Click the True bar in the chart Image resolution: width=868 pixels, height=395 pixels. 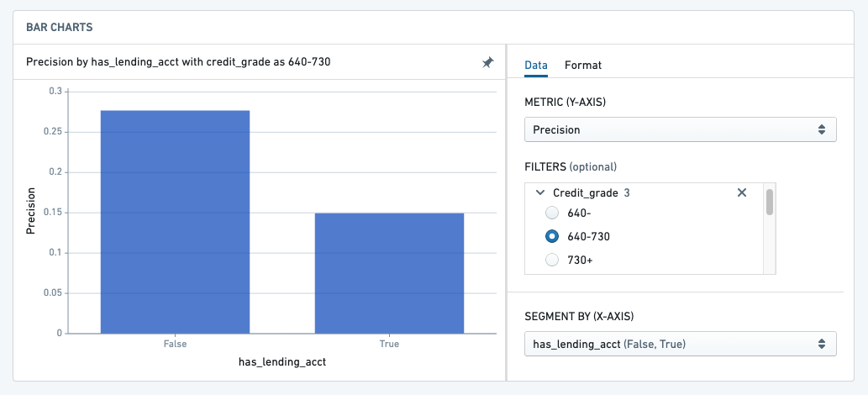[389, 273]
